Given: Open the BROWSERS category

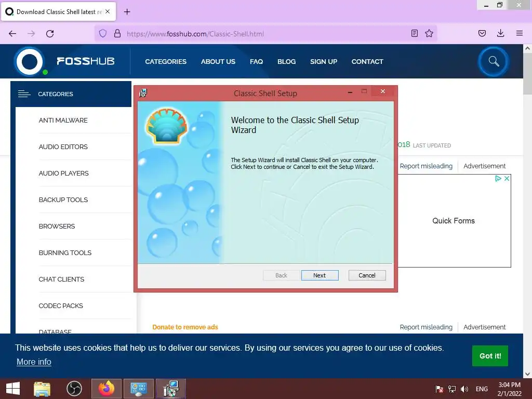Looking at the screenshot, I should pos(57,227).
